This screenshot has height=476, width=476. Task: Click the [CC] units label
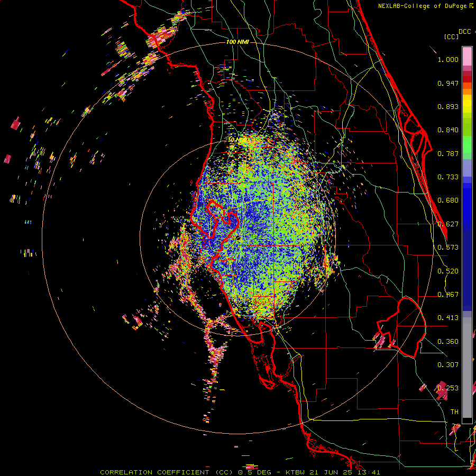click(451, 36)
